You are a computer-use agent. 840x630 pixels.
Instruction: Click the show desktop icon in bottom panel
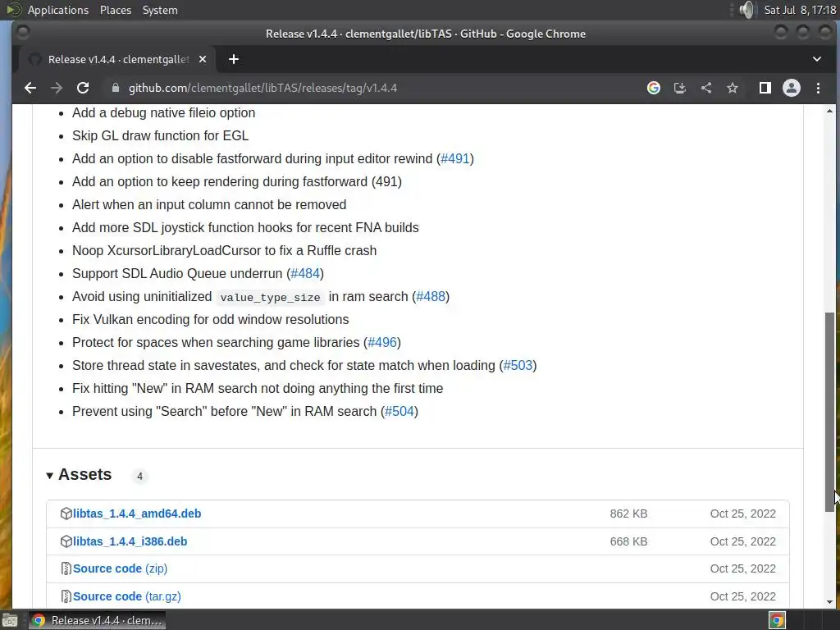(x=10, y=620)
